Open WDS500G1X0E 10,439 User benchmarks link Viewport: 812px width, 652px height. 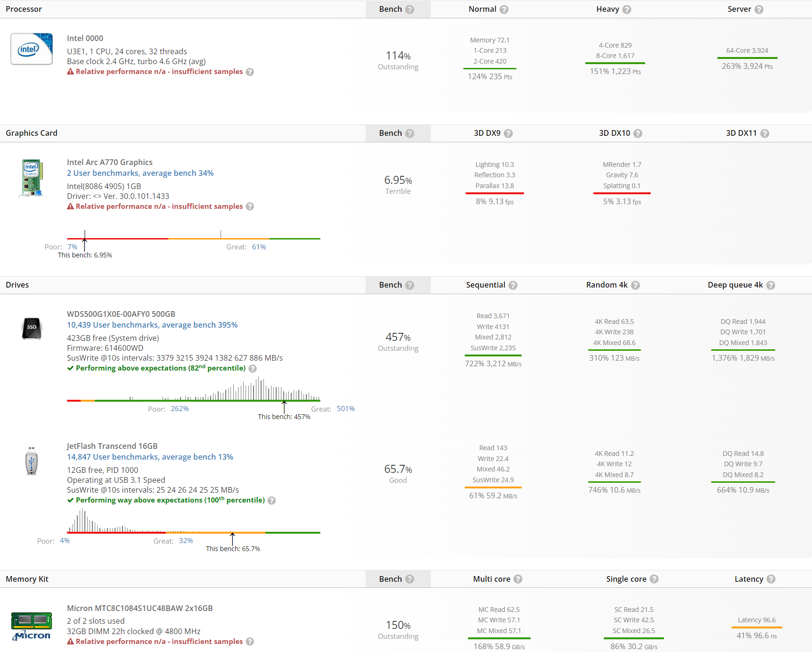tap(152, 325)
